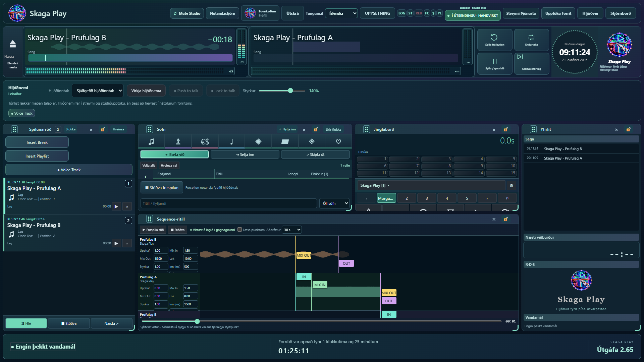Choose the starburst category icon
The image size is (644, 362).
(258, 141)
